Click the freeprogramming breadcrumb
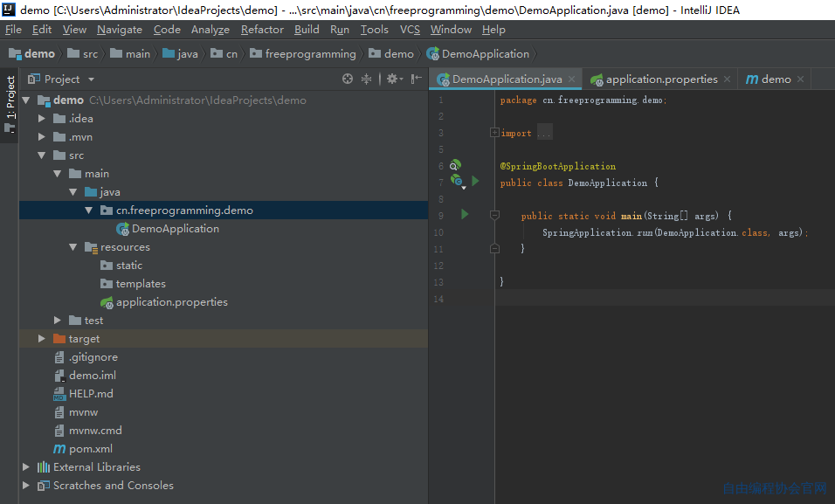The height and width of the screenshot is (504, 835). (x=310, y=54)
